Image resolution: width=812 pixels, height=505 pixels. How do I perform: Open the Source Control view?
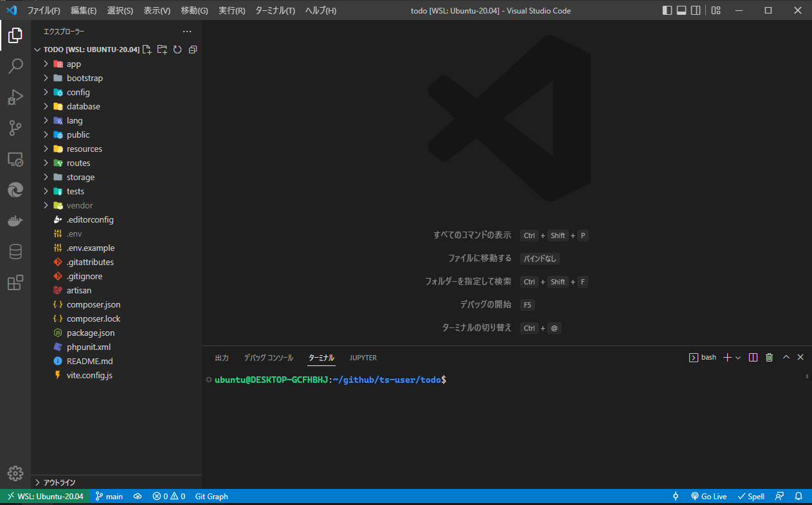point(15,128)
